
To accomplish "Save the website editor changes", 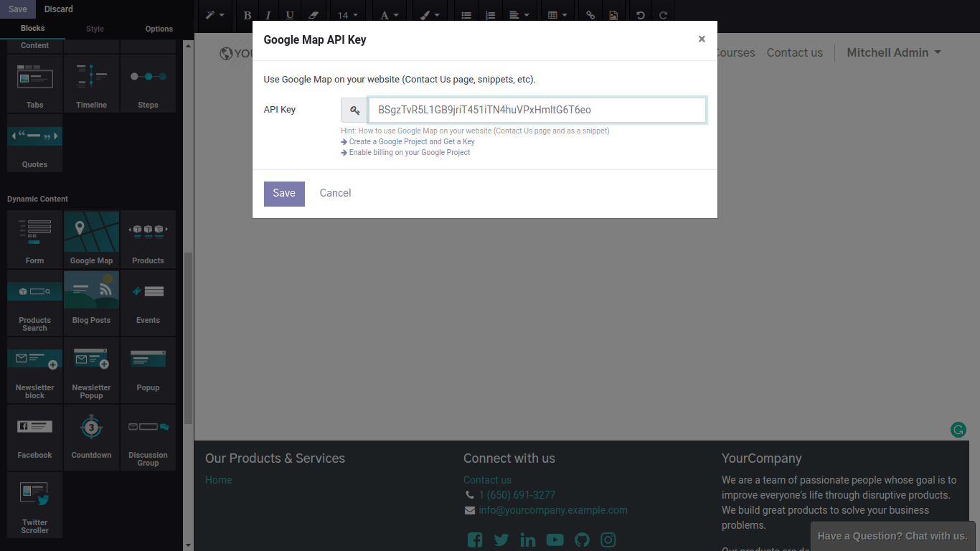I will coord(18,9).
